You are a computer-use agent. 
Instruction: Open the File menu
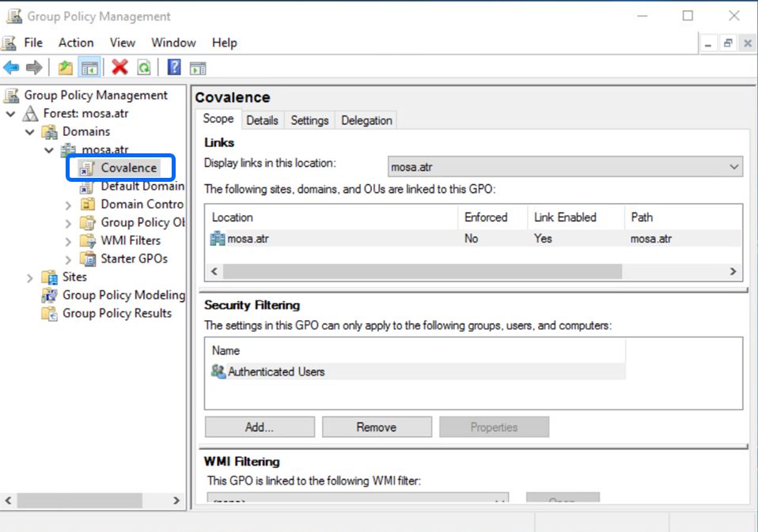(33, 43)
